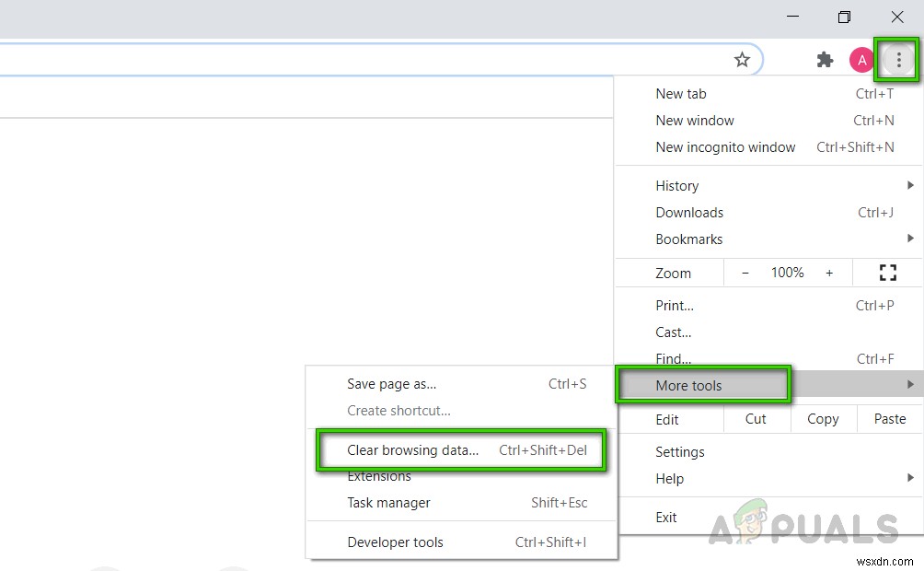Viewport: 924px width, 571px height.
Task: Open the History menu entry
Action: click(x=769, y=186)
